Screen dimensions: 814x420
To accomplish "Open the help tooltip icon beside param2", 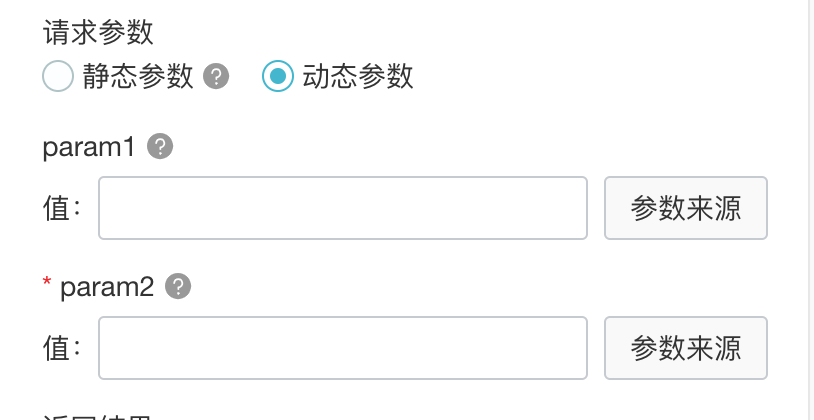I will [x=177, y=287].
